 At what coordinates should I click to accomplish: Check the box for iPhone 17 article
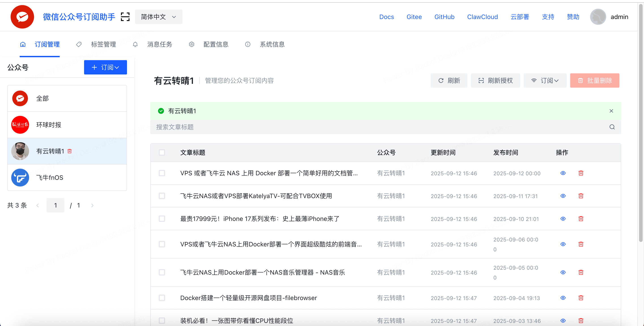pyautogui.click(x=162, y=219)
